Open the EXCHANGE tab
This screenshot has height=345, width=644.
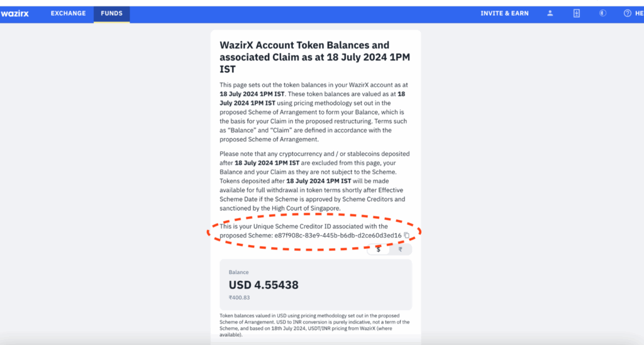(x=68, y=14)
